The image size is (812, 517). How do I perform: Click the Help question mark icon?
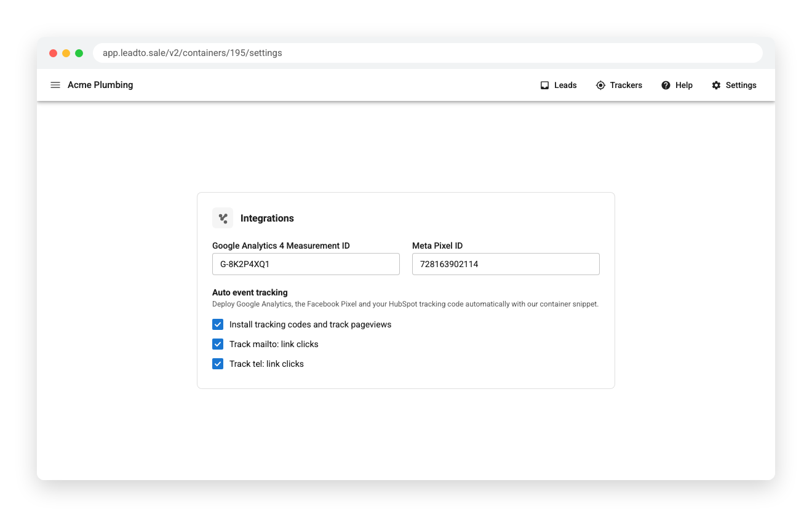666,86
